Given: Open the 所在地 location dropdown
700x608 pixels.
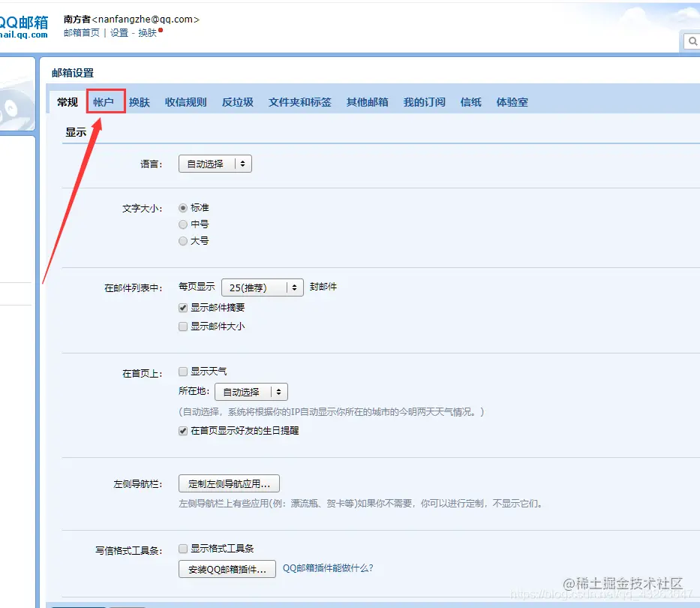Looking at the screenshot, I should point(251,391).
